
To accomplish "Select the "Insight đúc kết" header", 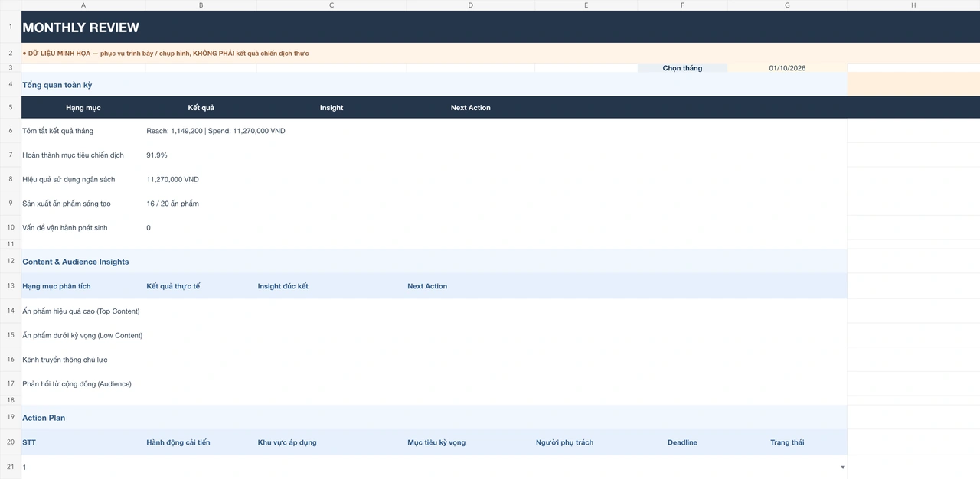I will coord(332,286).
